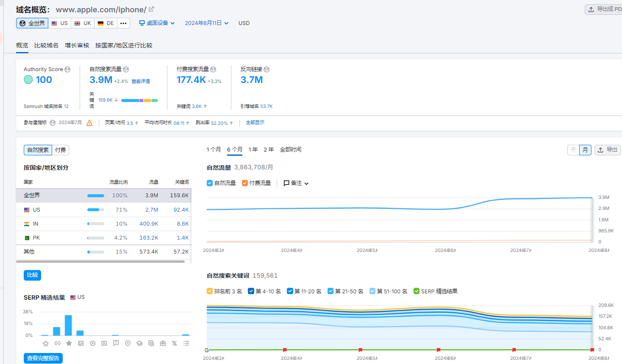Expand the 备注 notes dropdown
622x364 pixels.
click(x=296, y=183)
